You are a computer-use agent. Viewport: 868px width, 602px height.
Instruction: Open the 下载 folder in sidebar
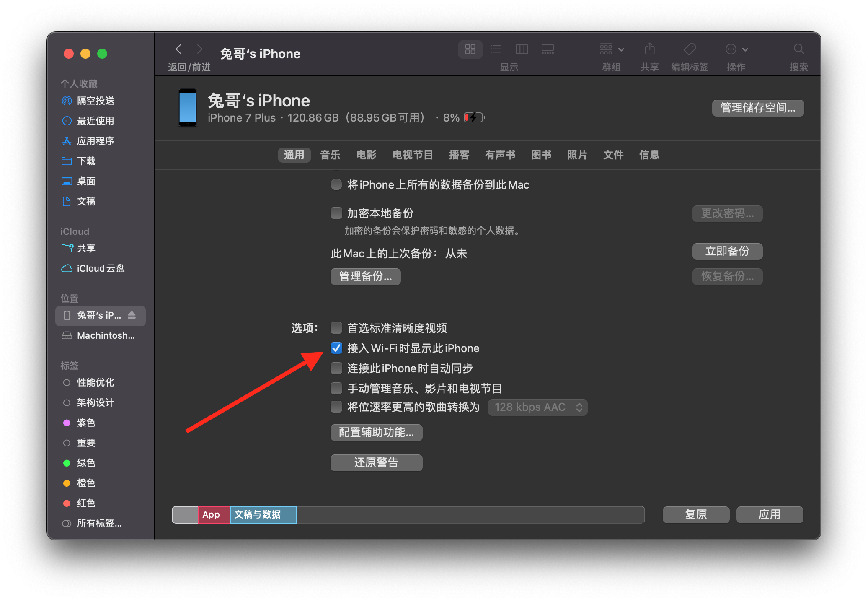(87, 161)
